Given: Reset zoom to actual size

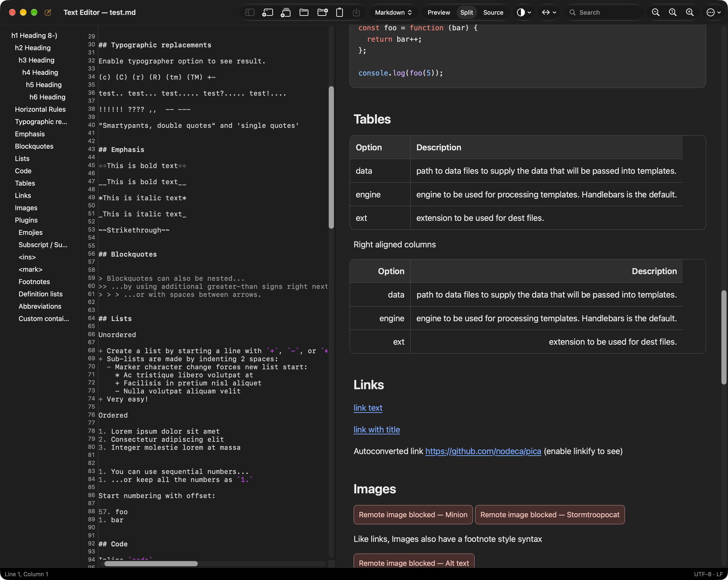Looking at the screenshot, I should coord(673,13).
